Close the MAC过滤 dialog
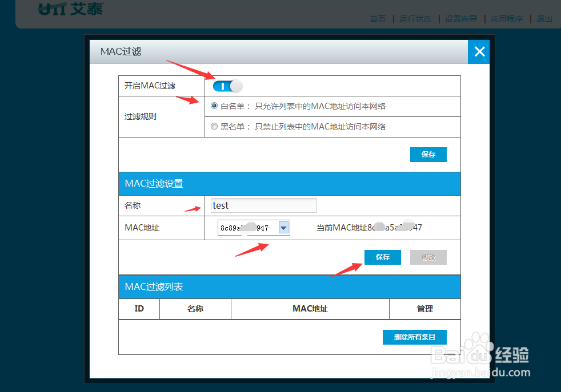The width and height of the screenshot is (561, 392). click(479, 52)
